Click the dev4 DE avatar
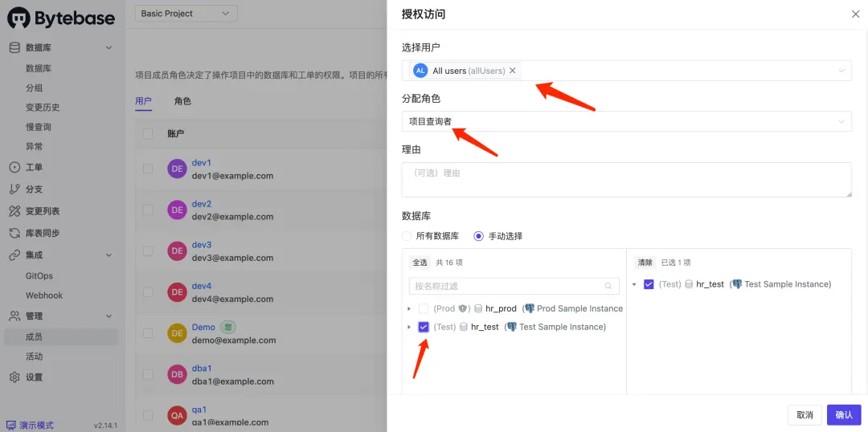The width and height of the screenshot is (868, 432). point(177,292)
